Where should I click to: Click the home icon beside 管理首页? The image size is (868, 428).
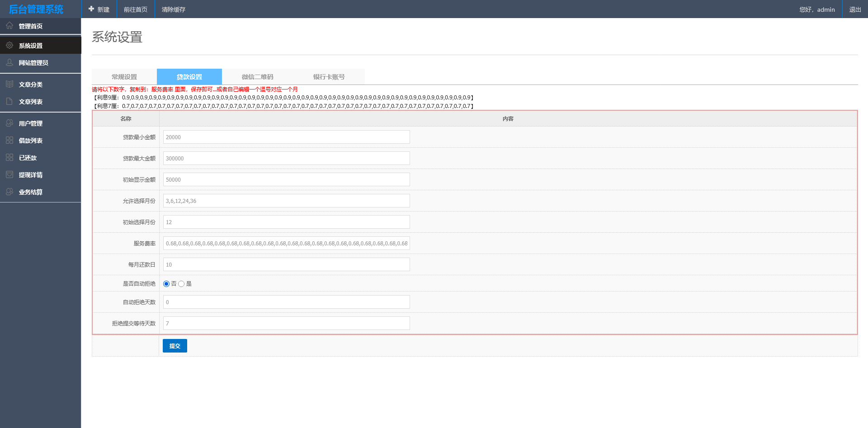[9, 26]
